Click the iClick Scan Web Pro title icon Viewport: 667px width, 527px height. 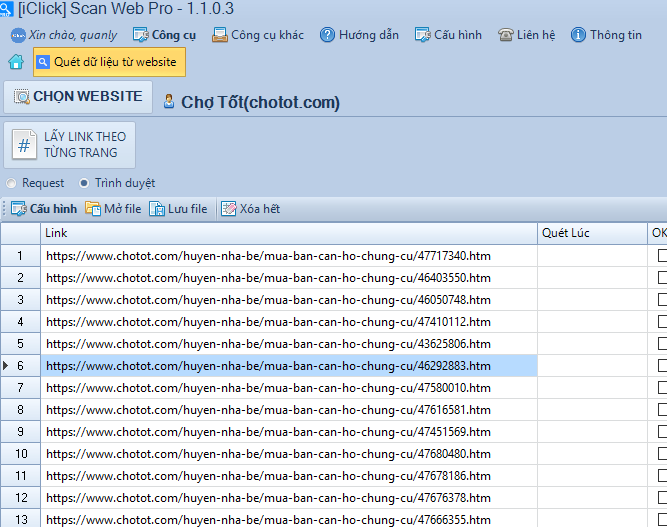6,9
